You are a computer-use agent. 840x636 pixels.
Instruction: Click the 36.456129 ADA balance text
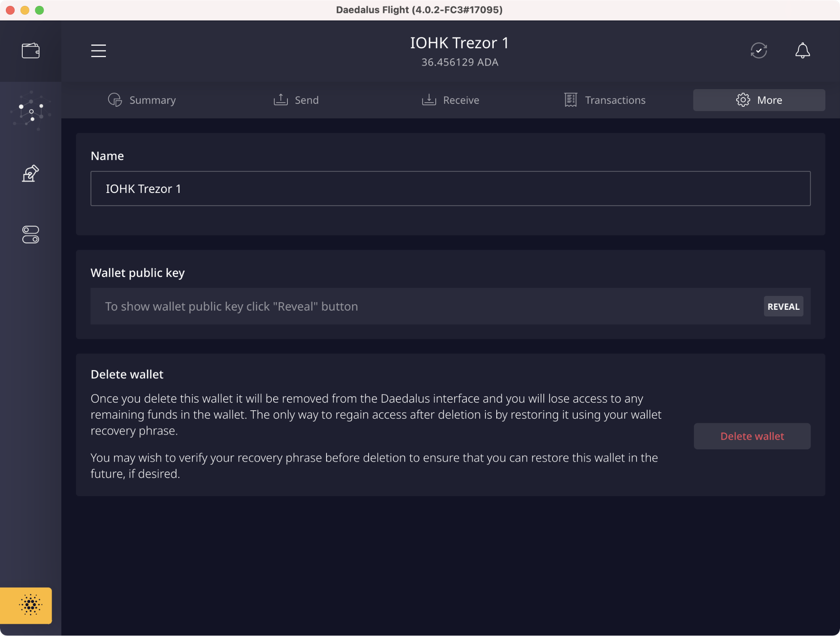coord(460,62)
